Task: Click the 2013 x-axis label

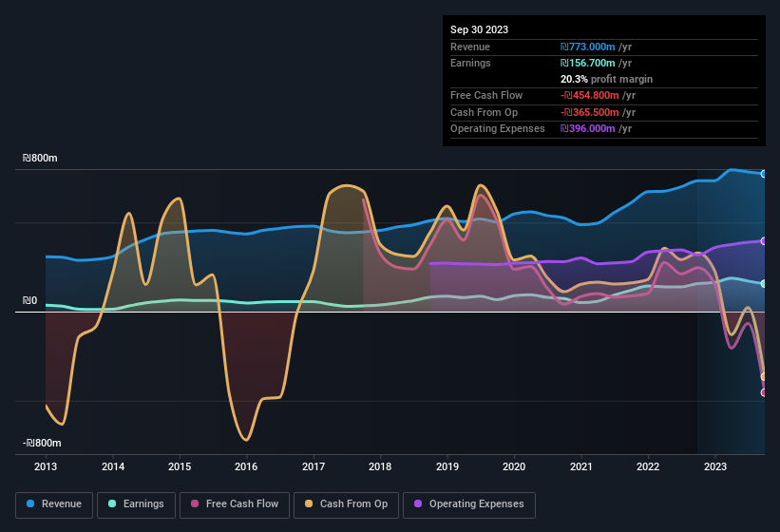Action: [x=46, y=466]
